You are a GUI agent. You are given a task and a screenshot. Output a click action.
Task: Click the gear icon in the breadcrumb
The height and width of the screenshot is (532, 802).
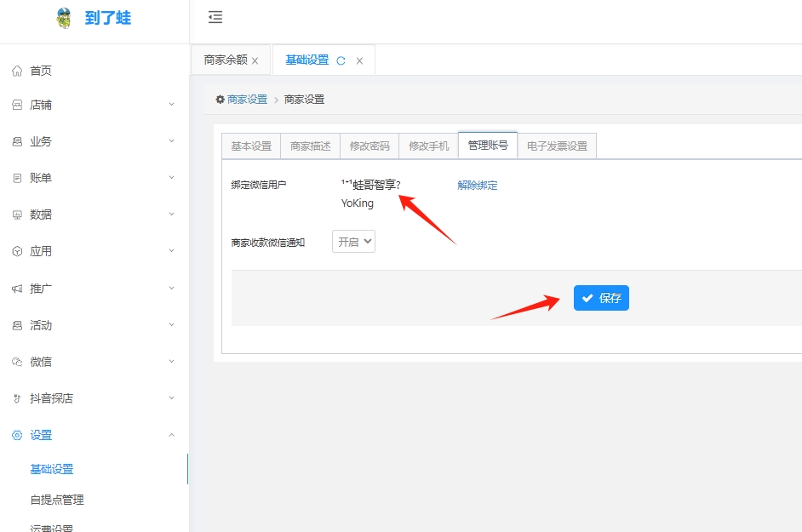(x=220, y=100)
